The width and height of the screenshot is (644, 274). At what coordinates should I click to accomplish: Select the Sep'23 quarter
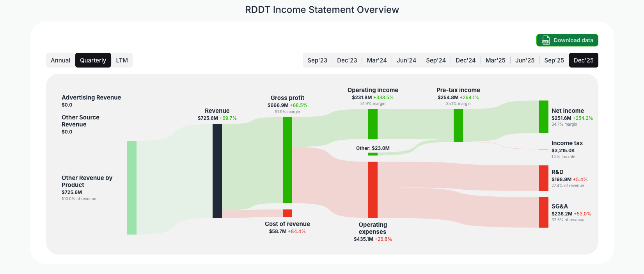coord(317,60)
